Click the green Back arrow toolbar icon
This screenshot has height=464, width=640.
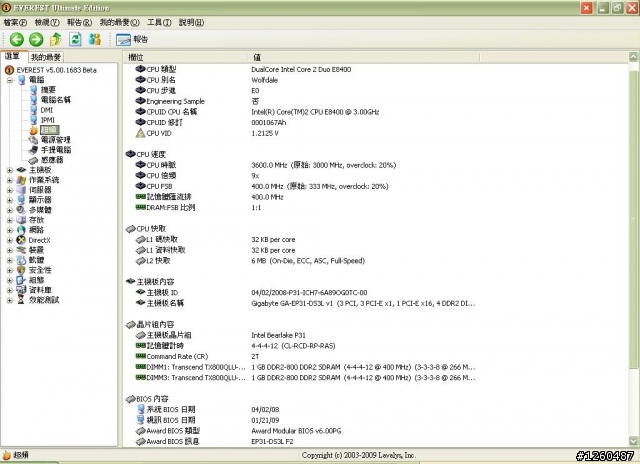click(17, 40)
